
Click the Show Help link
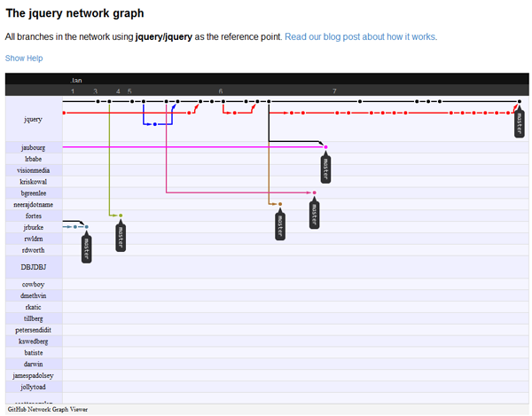24,59
